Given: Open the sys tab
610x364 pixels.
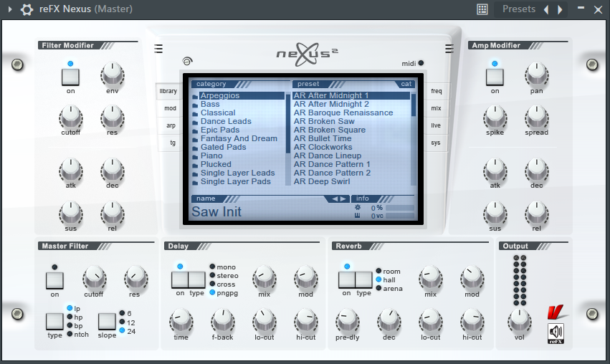Looking at the screenshot, I should (436, 143).
